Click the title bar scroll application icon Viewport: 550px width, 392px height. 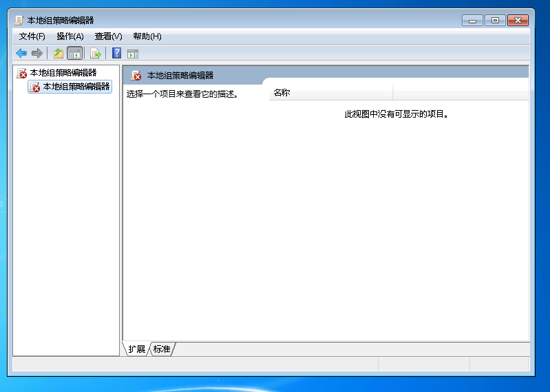pyautogui.click(x=19, y=21)
